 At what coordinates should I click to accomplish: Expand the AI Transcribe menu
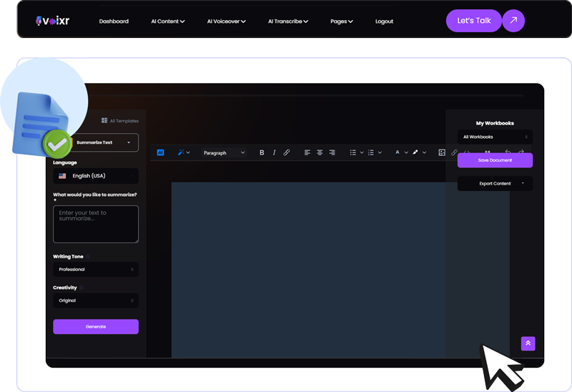coord(288,21)
